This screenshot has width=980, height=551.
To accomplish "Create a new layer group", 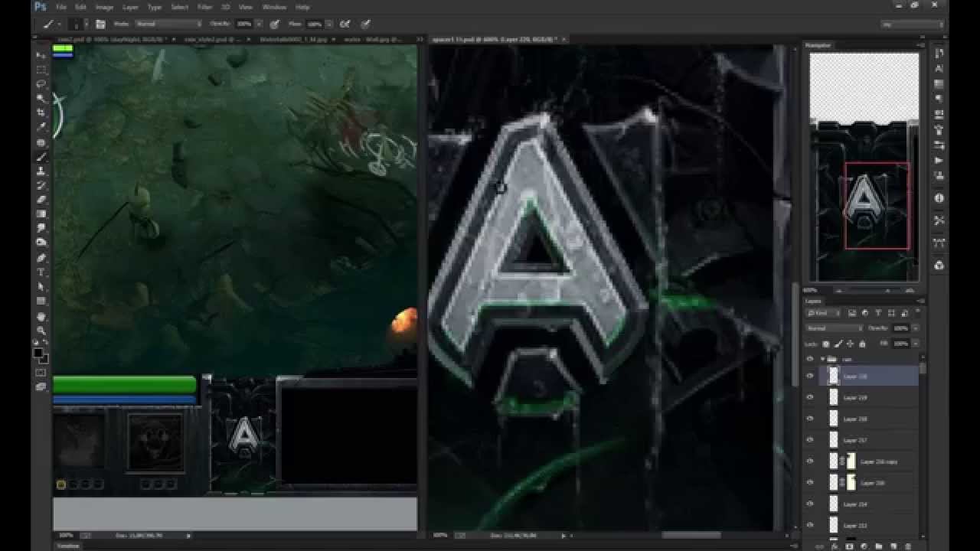I will pyautogui.click(x=879, y=546).
